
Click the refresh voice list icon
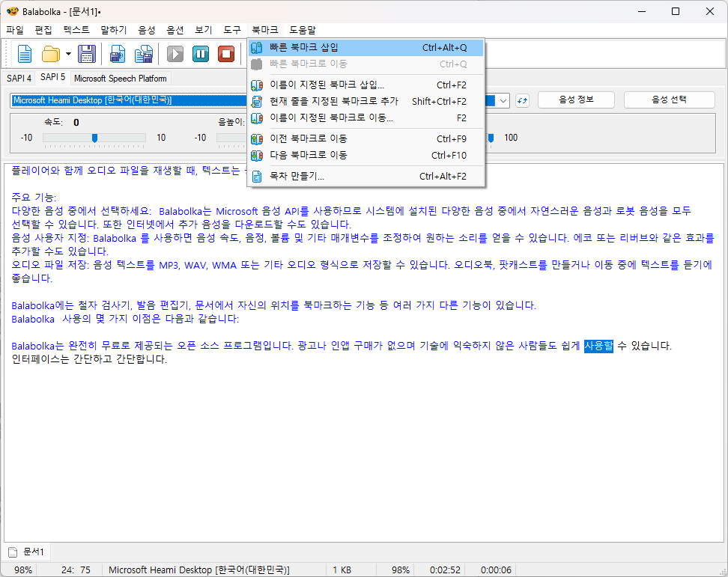pos(522,100)
